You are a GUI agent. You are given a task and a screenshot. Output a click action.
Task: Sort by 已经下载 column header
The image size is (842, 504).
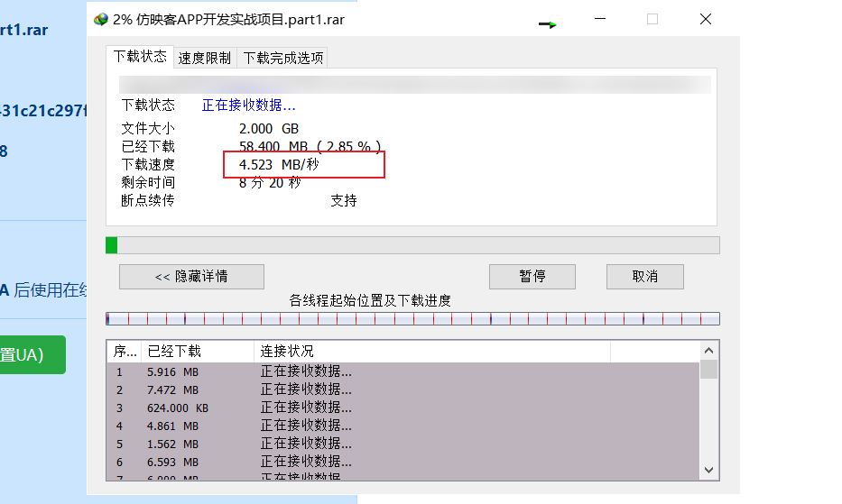tap(197, 351)
